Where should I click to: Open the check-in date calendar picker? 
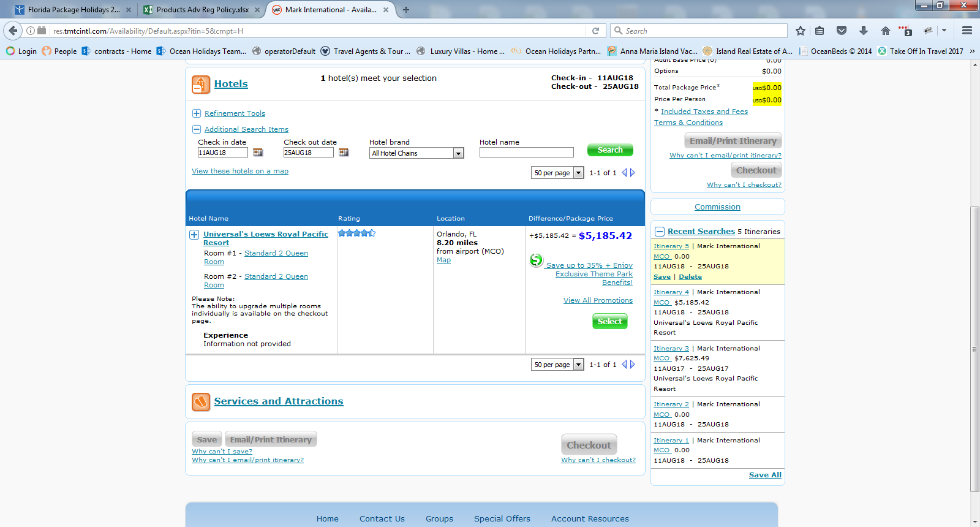point(258,153)
